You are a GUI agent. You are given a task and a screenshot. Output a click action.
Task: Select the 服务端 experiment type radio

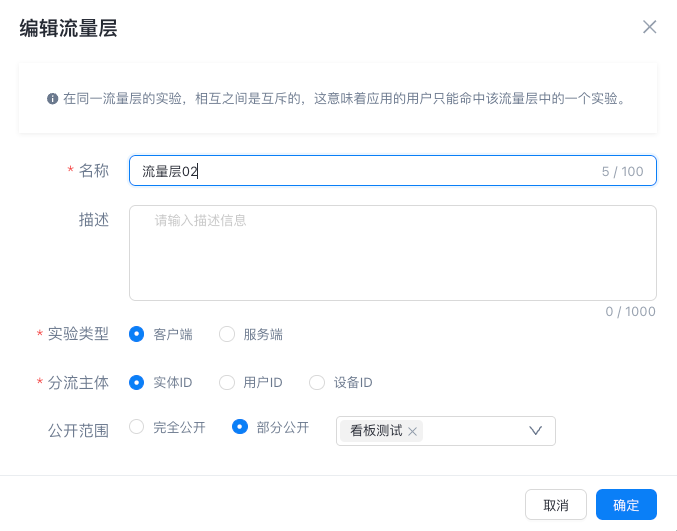click(x=227, y=334)
